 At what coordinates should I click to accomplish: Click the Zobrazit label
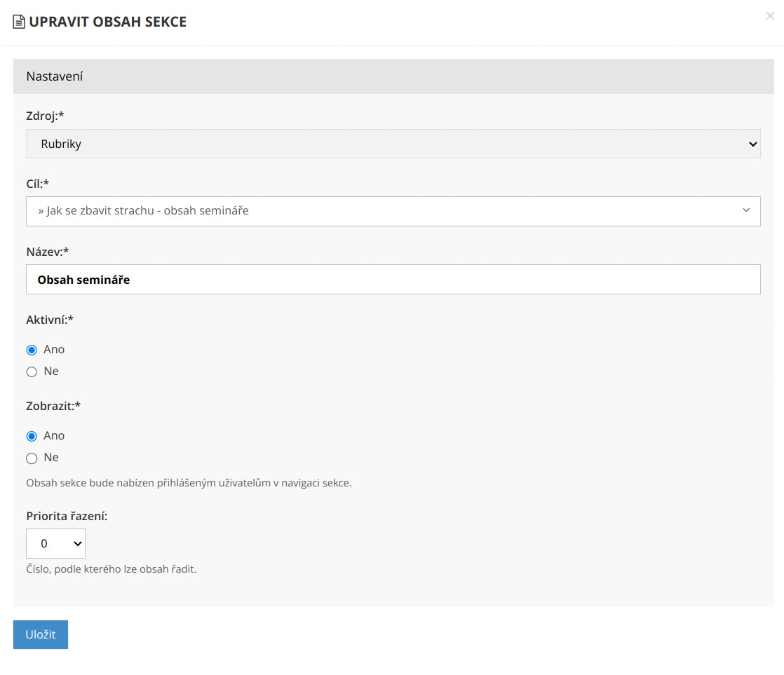tap(53, 406)
